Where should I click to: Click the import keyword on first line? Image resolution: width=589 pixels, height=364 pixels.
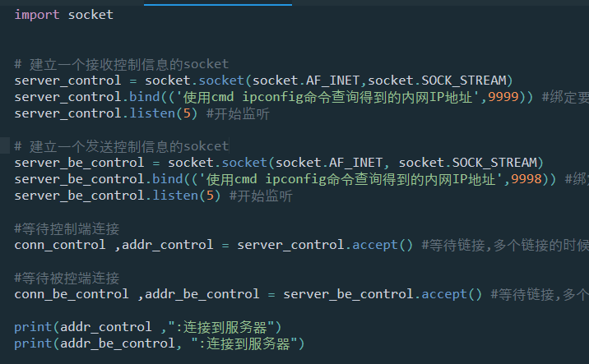point(37,15)
